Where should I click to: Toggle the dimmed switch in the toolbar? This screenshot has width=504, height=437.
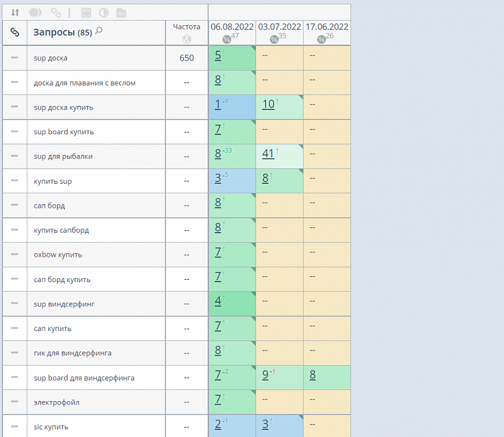35,12
